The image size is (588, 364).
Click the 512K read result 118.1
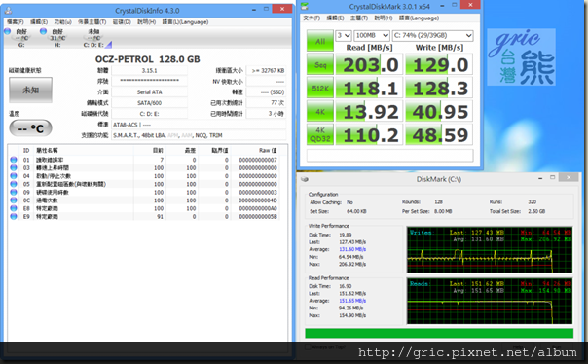click(369, 89)
